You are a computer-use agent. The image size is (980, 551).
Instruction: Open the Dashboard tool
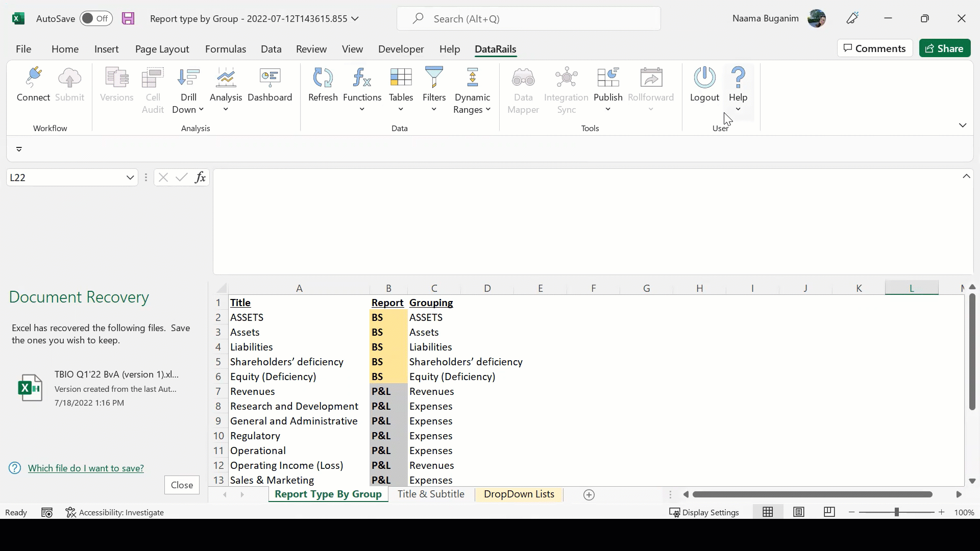coord(270,85)
